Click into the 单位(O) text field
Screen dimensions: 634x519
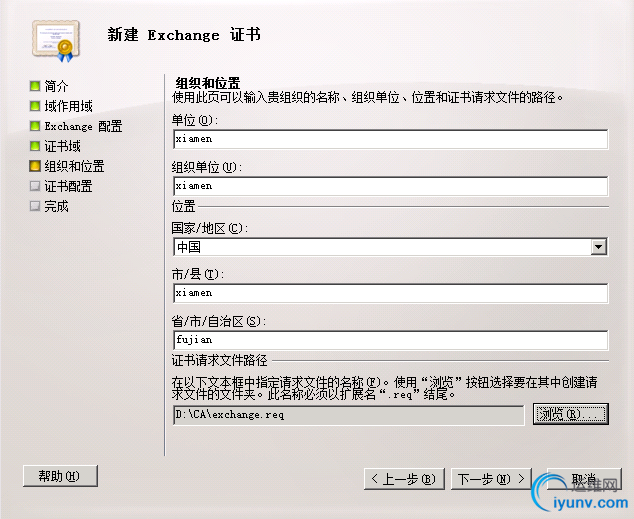pyautogui.click(x=391, y=139)
